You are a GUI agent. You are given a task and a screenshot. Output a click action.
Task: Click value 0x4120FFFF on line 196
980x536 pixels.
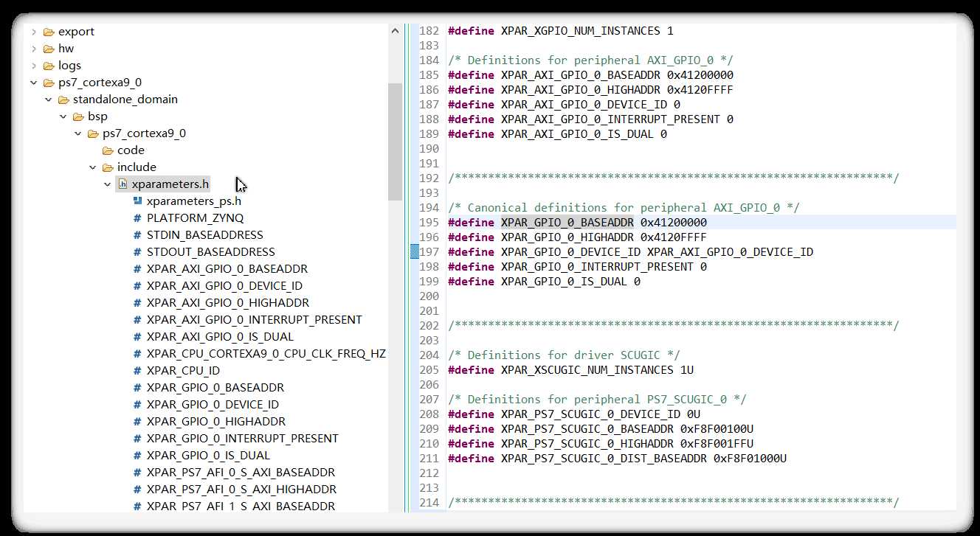673,237
